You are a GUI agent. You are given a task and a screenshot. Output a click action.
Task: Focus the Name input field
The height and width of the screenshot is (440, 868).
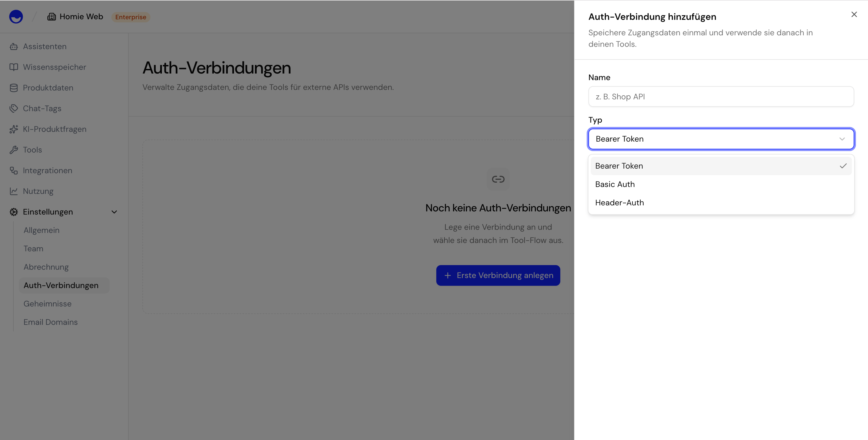point(721,97)
